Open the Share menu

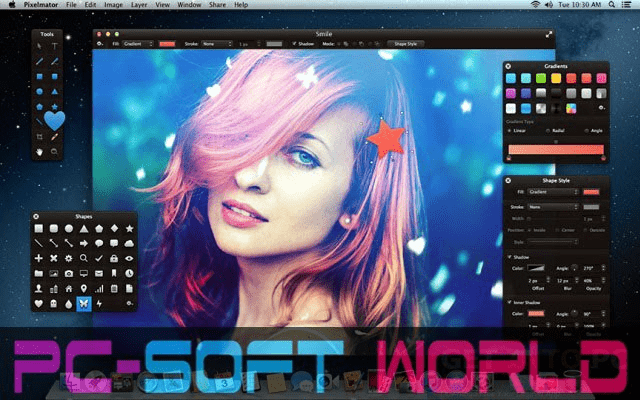(x=217, y=4)
